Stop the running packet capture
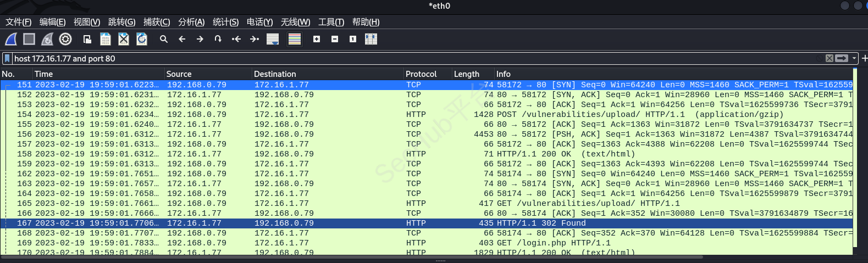This screenshot has width=868, height=263. (29, 39)
